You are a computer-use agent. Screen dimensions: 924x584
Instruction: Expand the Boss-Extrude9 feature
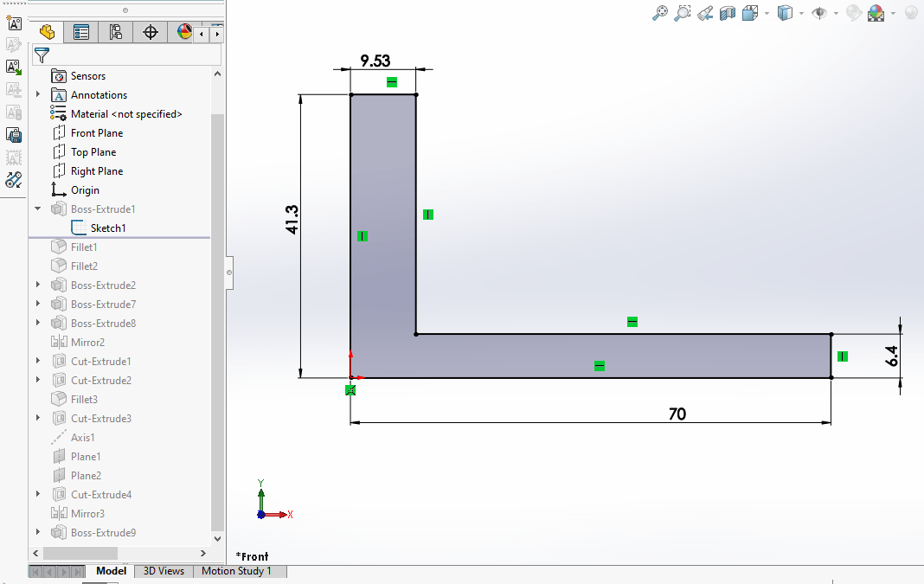[38, 532]
